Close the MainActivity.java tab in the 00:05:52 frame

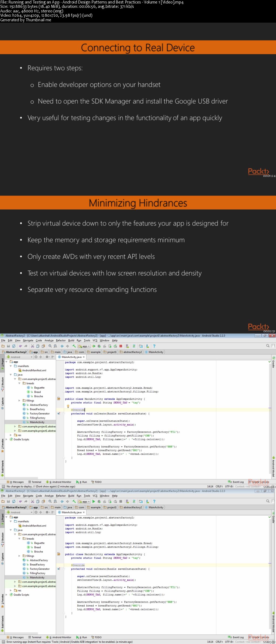tap(84, 512)
